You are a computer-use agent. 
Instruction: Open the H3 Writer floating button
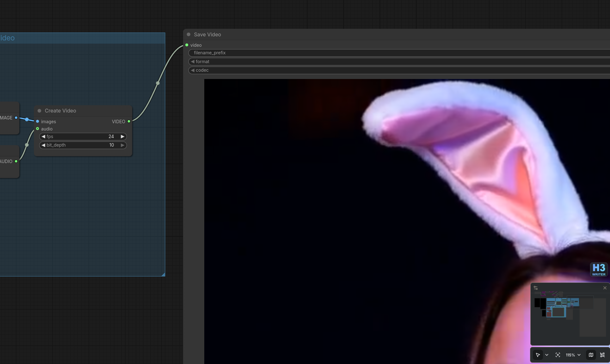point(599,270)
